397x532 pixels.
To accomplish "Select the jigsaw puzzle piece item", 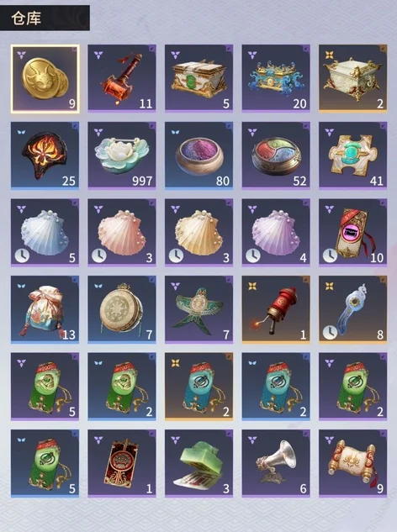I will coord(353,155).
